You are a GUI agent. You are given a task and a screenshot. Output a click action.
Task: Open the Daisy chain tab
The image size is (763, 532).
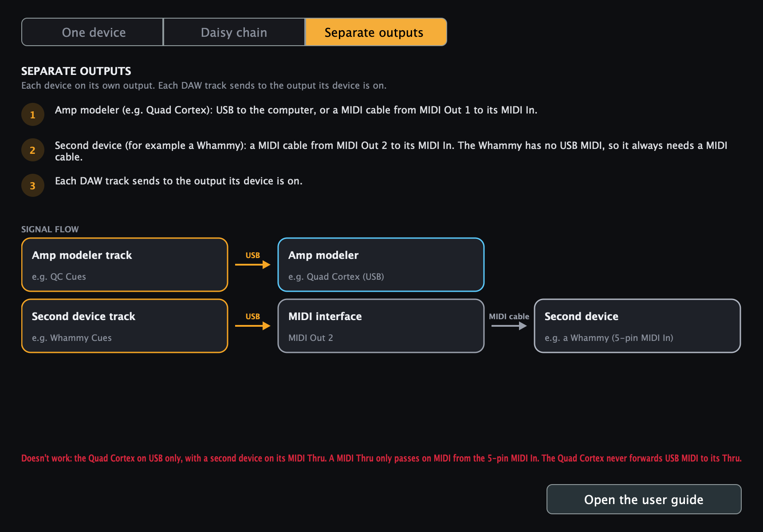point(234,32)
